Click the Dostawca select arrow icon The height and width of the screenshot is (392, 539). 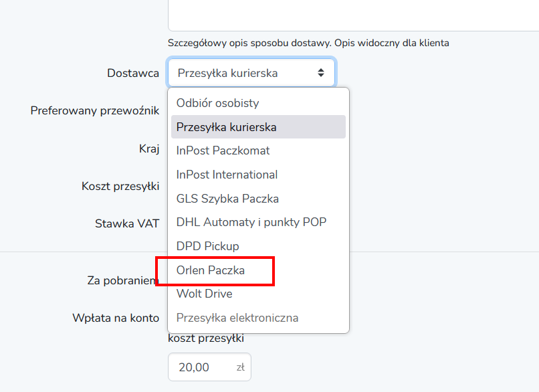(321, 73)
